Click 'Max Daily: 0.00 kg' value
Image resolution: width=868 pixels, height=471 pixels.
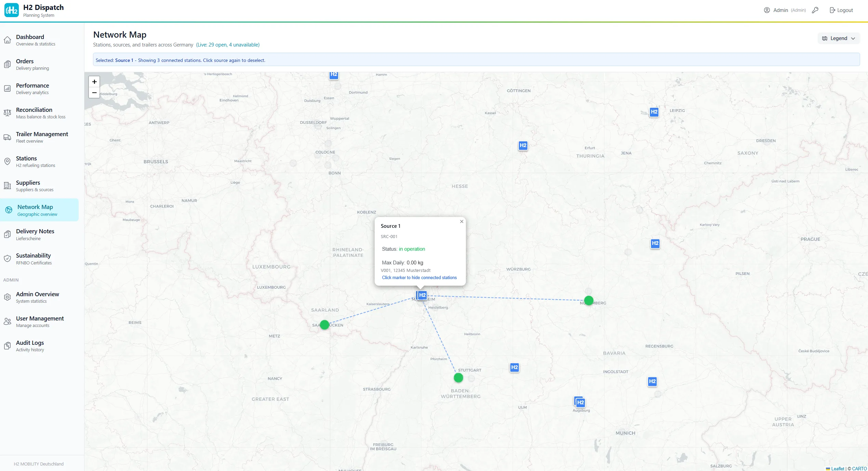[402, 263]
